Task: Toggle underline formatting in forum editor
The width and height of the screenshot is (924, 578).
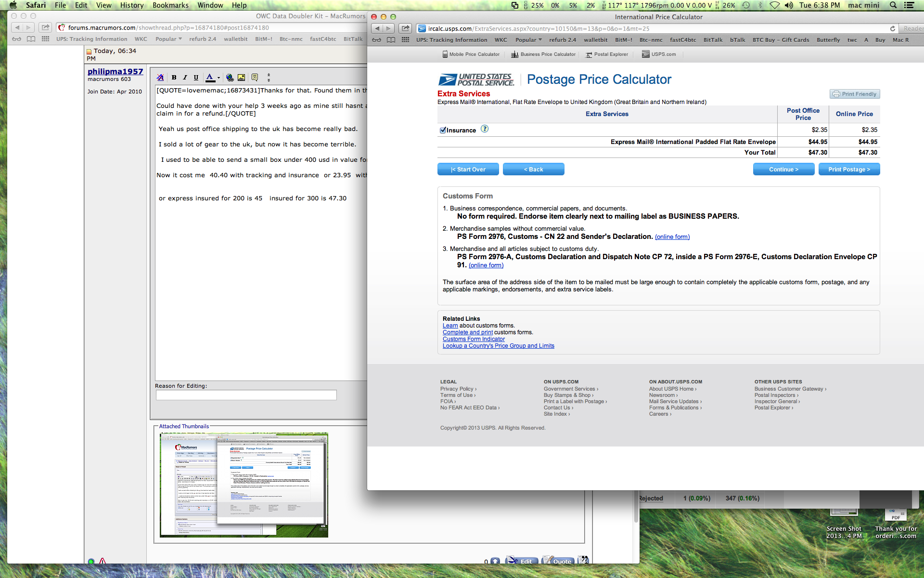Action: (x=196, y=78)
